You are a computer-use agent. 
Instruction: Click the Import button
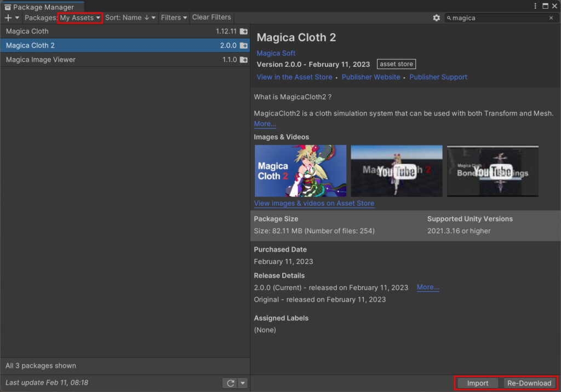pyautogui.click(x=477, y=383)
